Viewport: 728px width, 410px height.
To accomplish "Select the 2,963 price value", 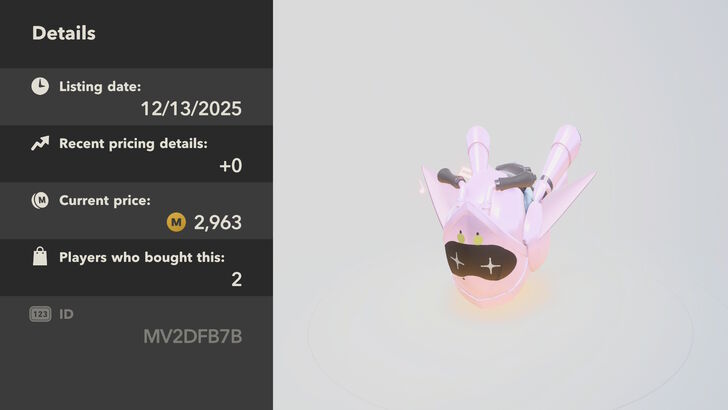I will tap(218, 222).
